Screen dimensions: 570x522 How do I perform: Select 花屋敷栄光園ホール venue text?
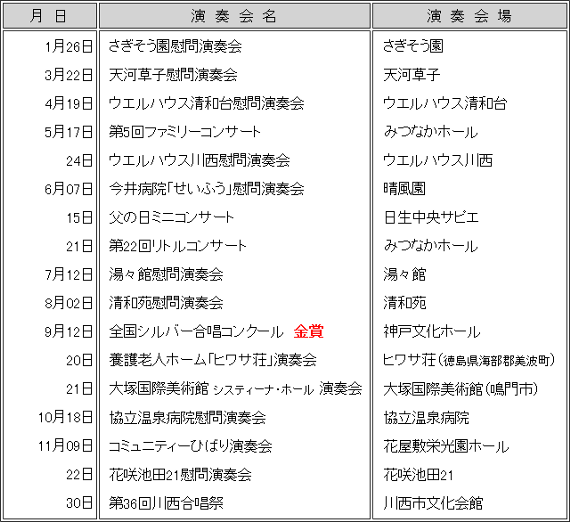(446, 446)
